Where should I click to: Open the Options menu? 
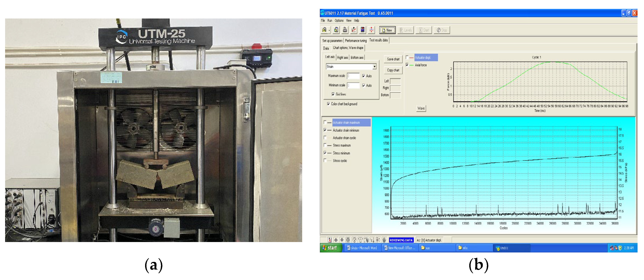(x=339, y=20)
